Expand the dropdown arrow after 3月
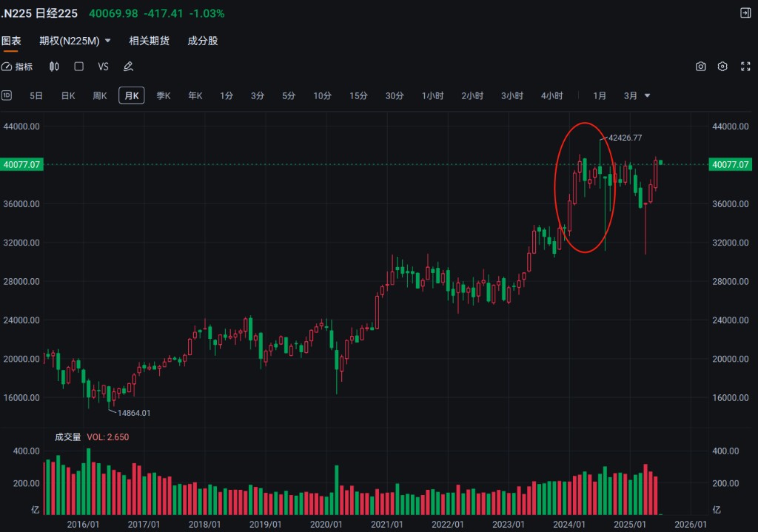 click(647, 95)
